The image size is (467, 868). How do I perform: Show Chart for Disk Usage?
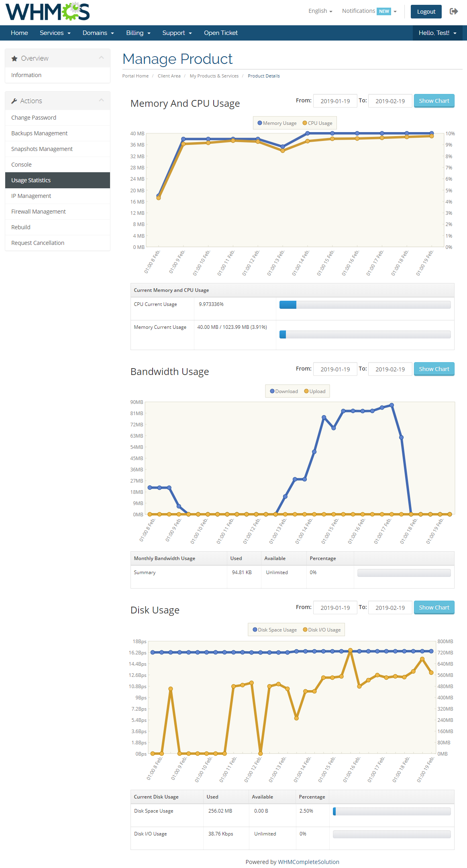(x=434, y=607)
